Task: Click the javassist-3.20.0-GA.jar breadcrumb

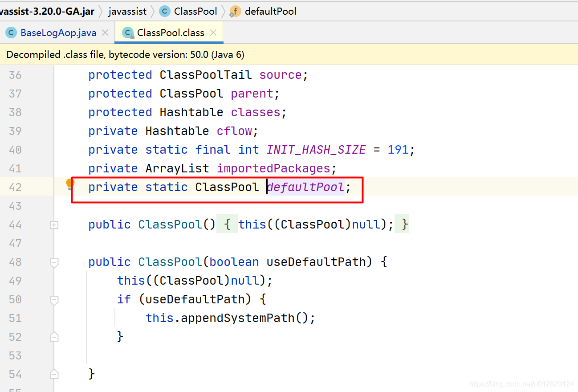Action: (x=46, y=11)
